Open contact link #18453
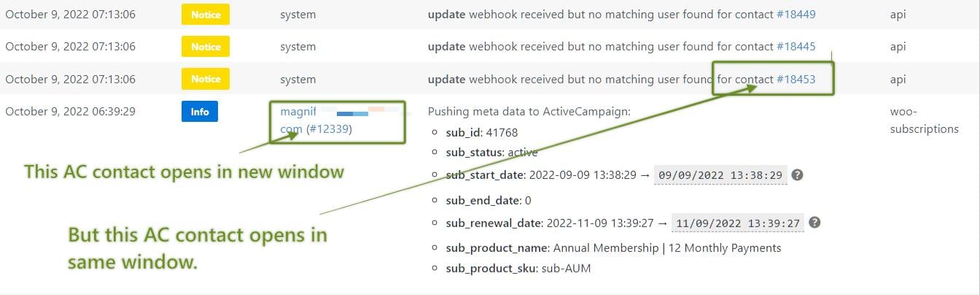 pyautogui.click(x=796, y=79)
